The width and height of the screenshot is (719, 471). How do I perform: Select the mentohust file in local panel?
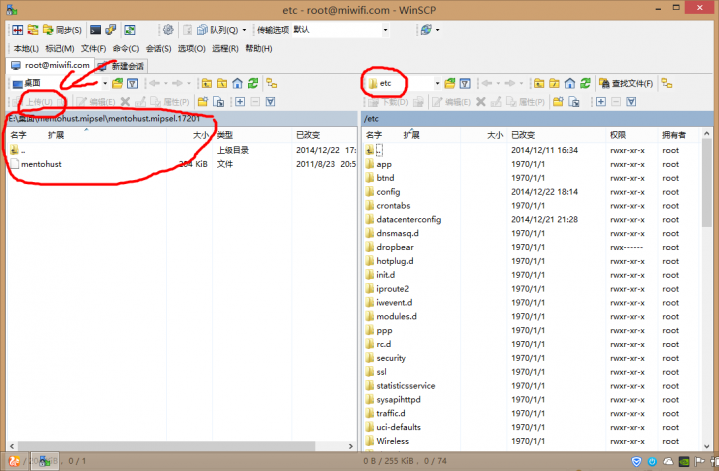(41, 164)
